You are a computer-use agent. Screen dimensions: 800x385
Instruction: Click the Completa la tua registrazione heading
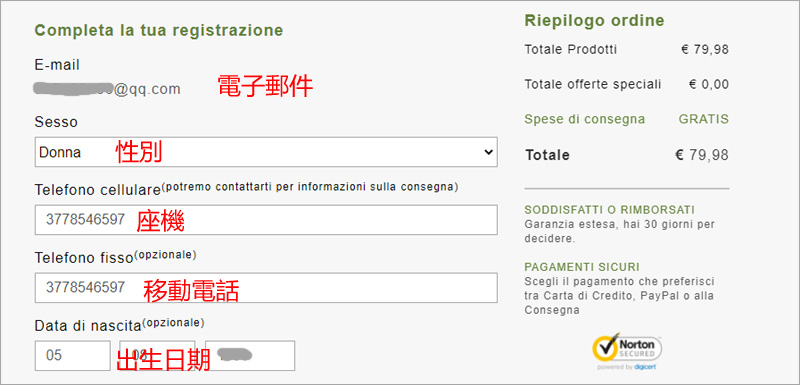[159, 31]
